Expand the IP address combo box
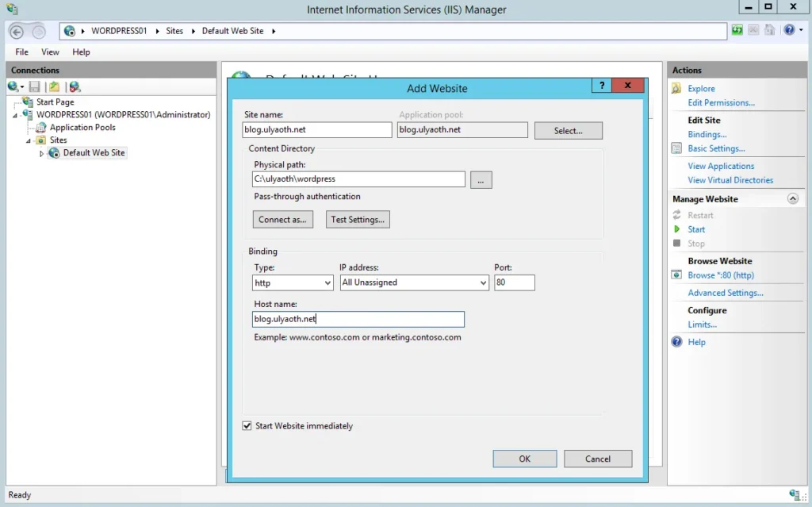 (x=483, y=282)
